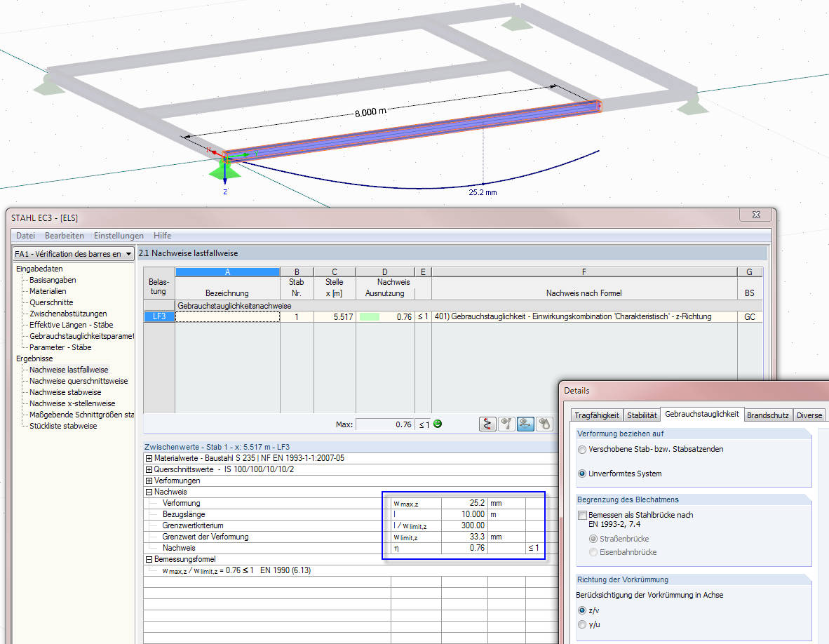Open Zwischenabstützungen in the navigator
The width and height of the screenshot is (829, 644).
pos(68,314)
